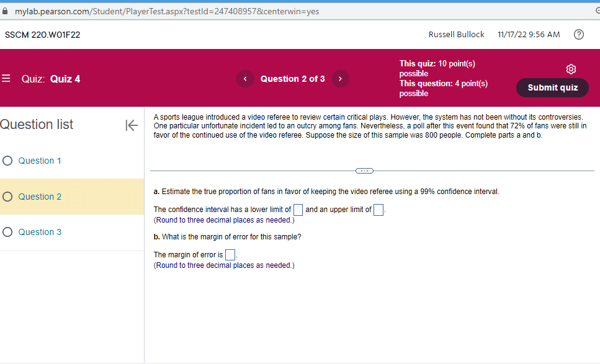Select Question 2 status circle
This screenshot has width=600, height=364.
(7, 197)
